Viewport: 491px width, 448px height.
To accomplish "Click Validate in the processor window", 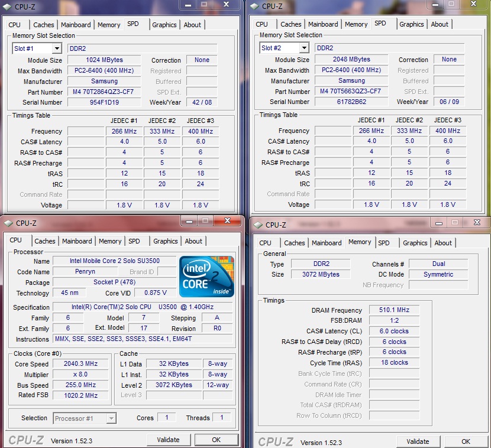I will click(x=169, y=440).
